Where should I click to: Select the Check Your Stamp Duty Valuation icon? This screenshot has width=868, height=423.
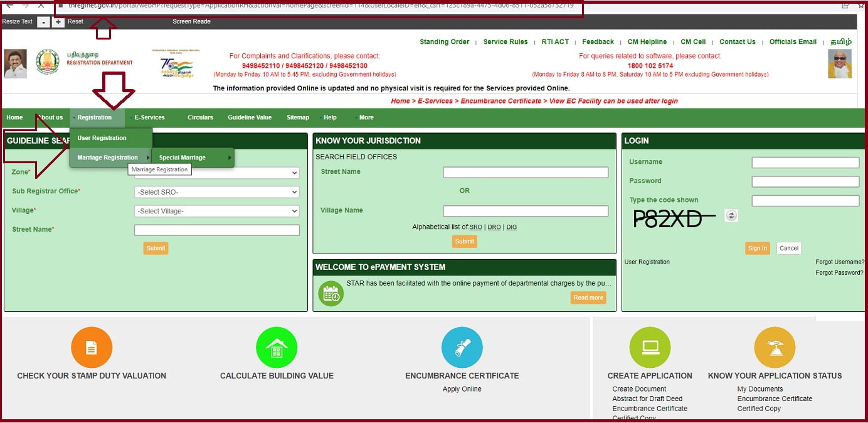pyautogui.click(x=91, y=346)
